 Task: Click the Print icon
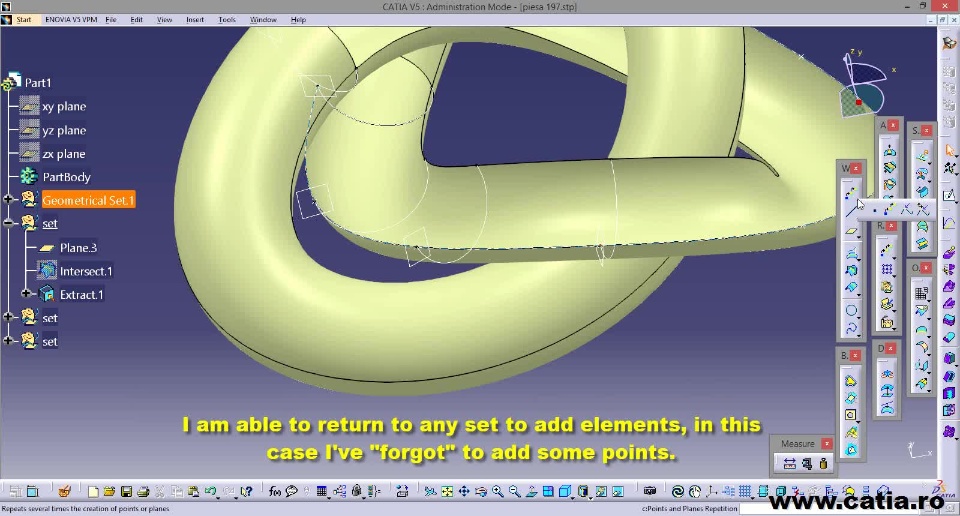tap(143, 491)
